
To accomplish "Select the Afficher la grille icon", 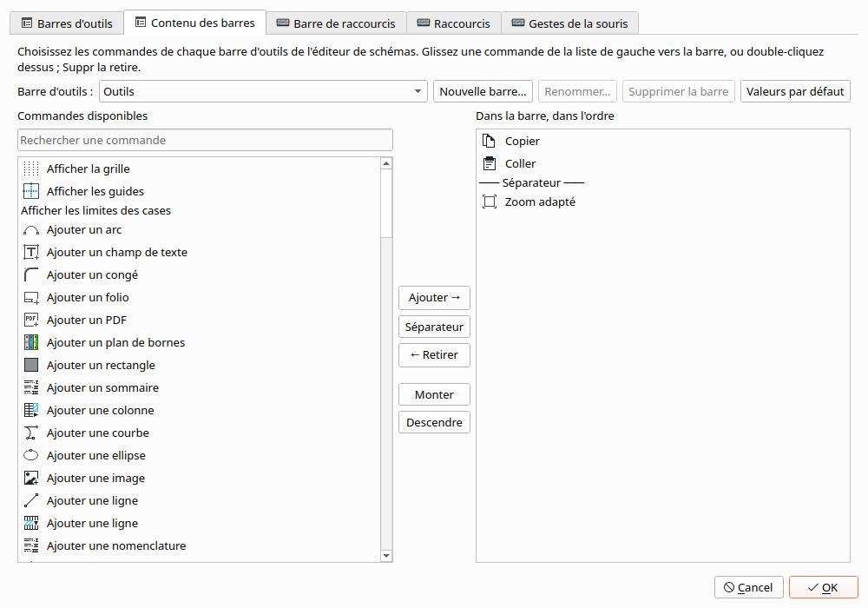I will [31, 169].
